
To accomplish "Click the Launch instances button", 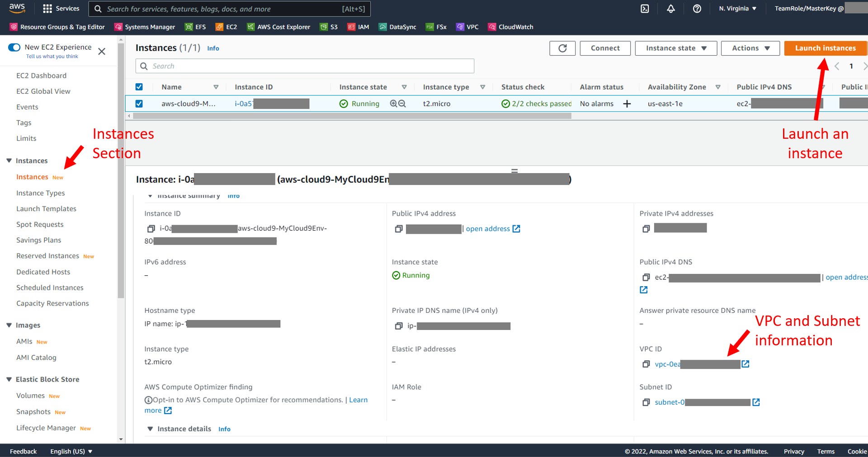I will point(826,48).
